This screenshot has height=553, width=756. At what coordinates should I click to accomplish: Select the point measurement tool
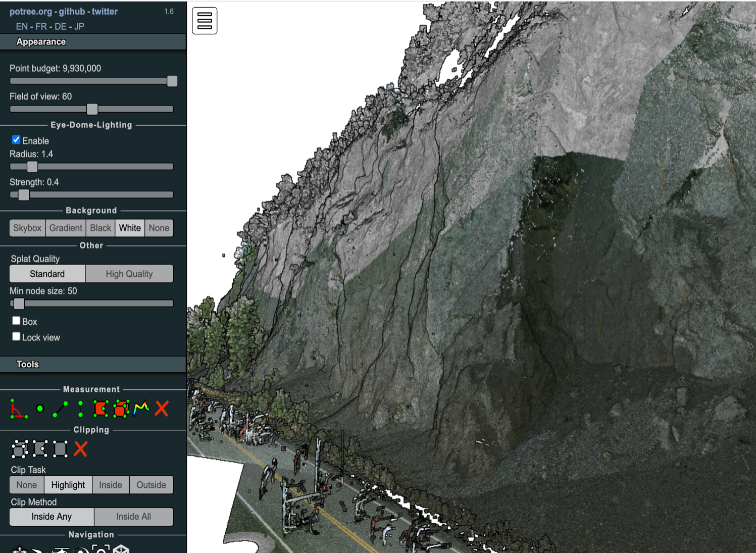[x=40, y=409]
